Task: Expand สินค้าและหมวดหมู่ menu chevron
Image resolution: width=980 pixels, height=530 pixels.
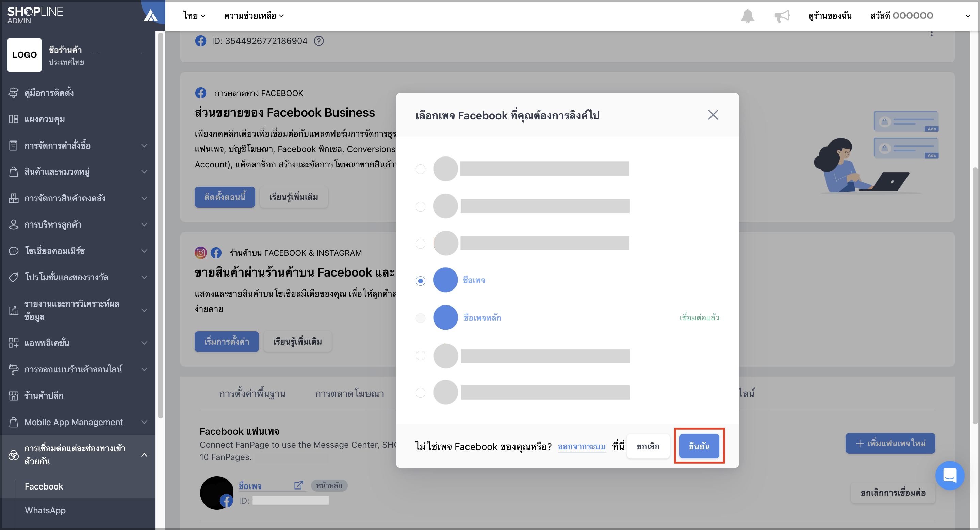Action: click(144, 171)
